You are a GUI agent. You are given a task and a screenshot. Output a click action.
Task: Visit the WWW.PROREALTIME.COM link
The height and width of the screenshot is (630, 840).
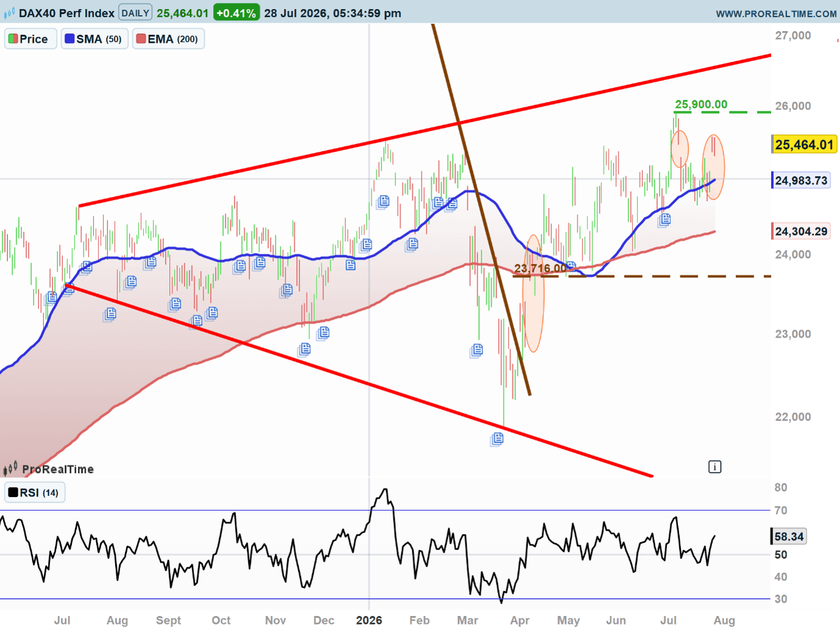[776, 13]
